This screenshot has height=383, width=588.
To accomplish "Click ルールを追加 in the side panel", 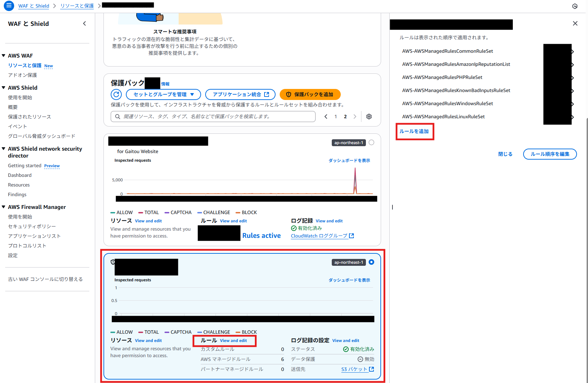I will click(414, 131).
